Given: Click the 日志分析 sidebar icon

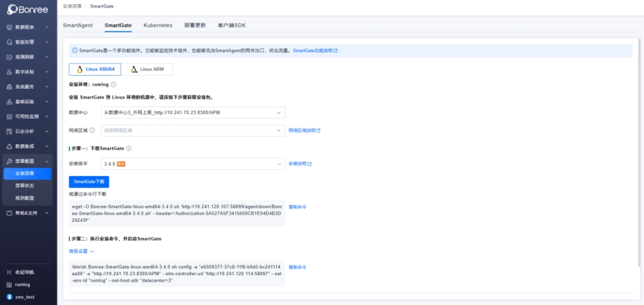Looking at the screenshot, I should [10, 131].
